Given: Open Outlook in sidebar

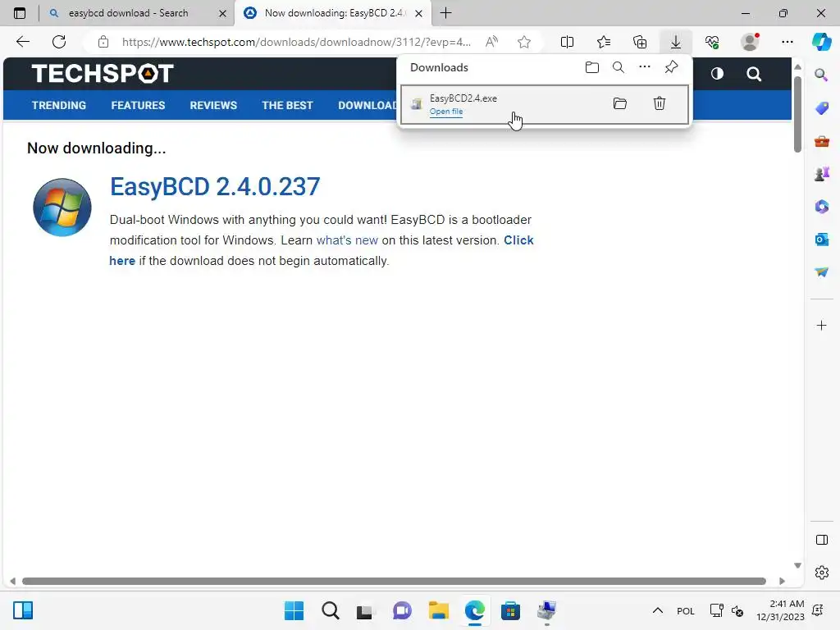Looking at the screenshot, I should point(821,240).
